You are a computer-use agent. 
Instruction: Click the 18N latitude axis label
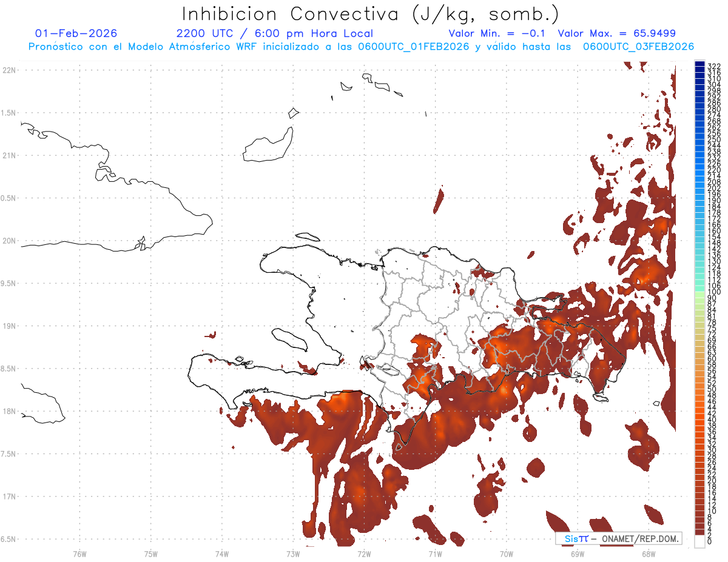click(9, 411)
